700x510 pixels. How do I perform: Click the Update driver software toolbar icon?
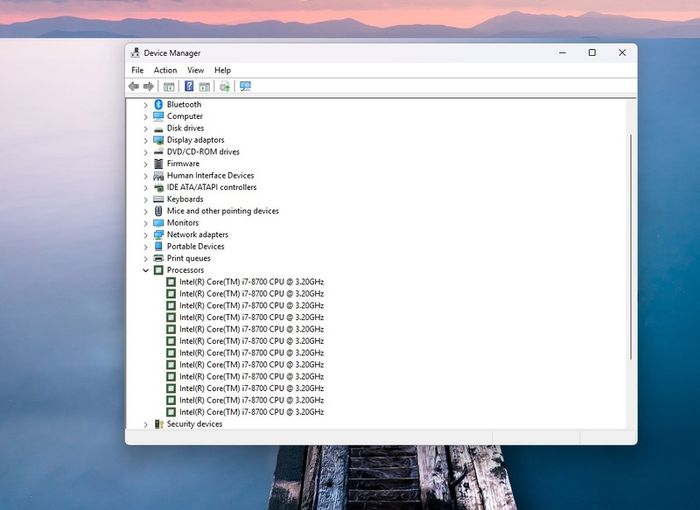click(x=225, y=86)
